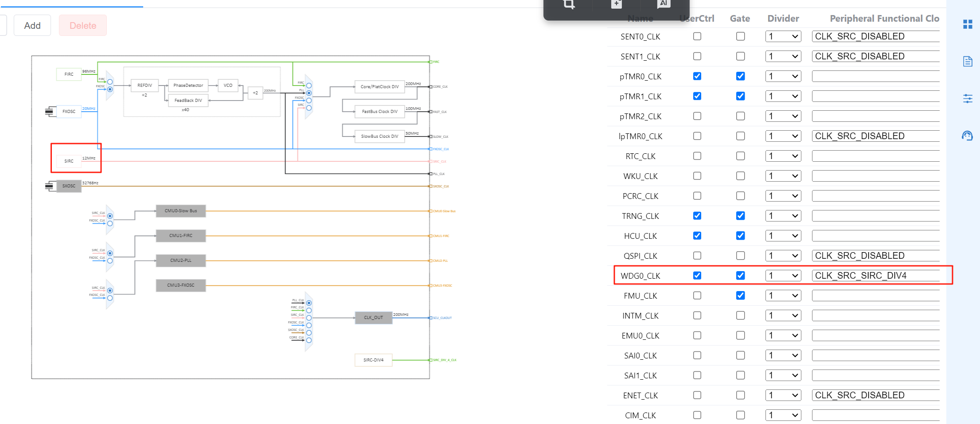The image size is (980, 424).
Task: Open Divider dropdown for INTM_CLK
Action: tap(783, 315)
